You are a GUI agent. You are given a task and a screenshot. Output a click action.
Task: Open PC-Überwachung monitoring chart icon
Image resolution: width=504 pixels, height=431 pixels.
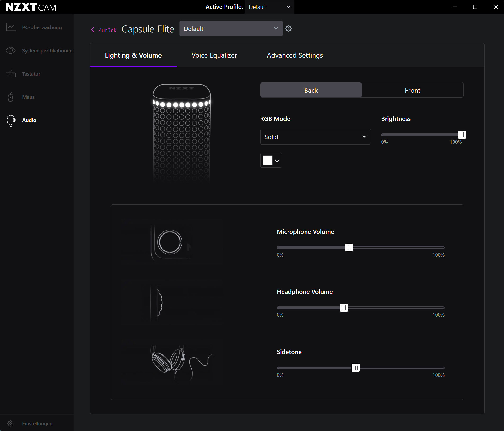tap(11, 27)
